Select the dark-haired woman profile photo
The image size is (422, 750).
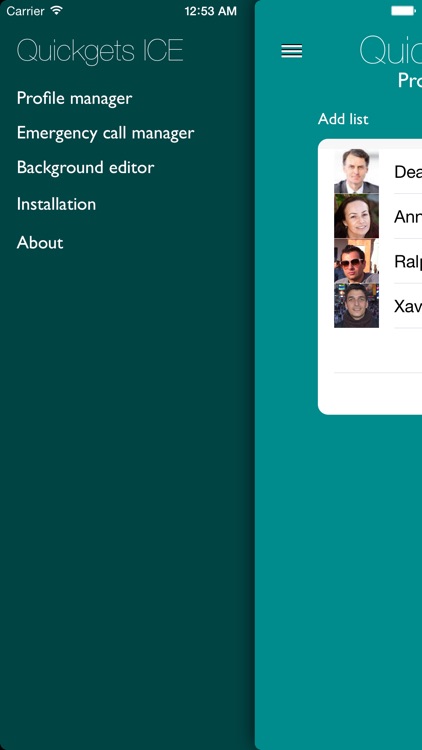(356, 216)
